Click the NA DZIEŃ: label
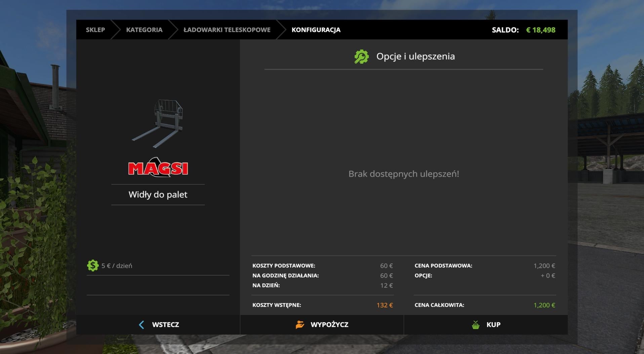644x354 pixels. (x=266, y=285)
